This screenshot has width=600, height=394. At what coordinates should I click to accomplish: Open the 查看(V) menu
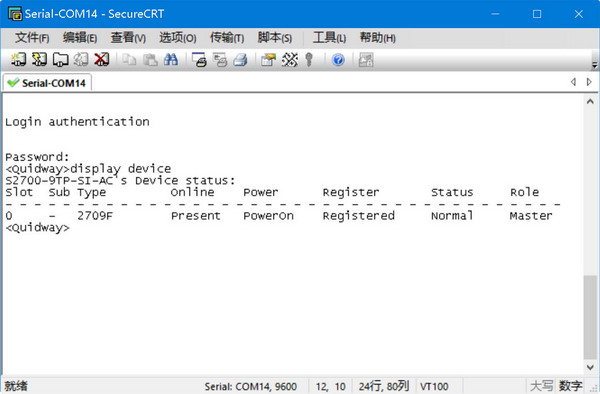click(128, 37)
